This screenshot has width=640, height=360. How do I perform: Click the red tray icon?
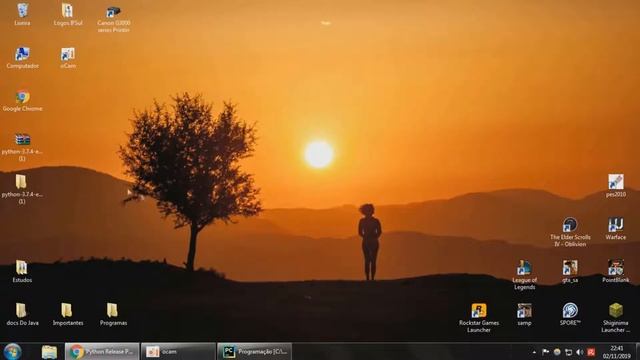[x=591, y=352]
